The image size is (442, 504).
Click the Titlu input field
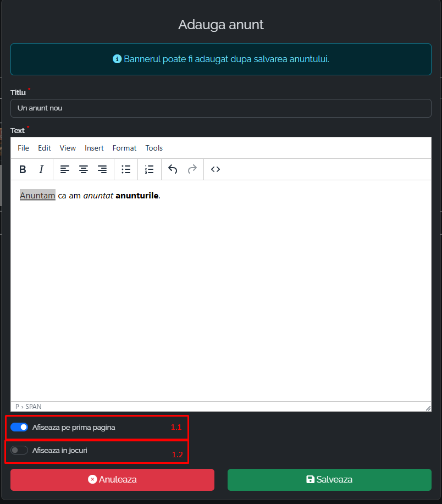pos(220,108)
